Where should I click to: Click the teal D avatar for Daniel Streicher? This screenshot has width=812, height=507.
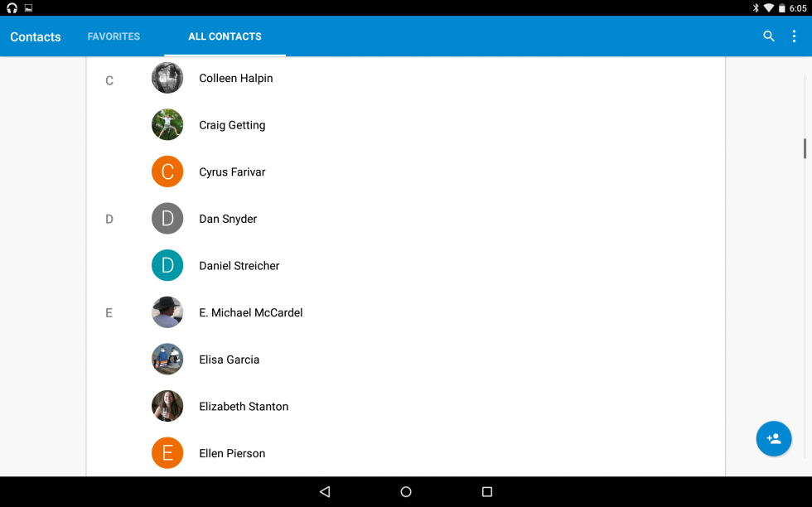coord(167,265)
